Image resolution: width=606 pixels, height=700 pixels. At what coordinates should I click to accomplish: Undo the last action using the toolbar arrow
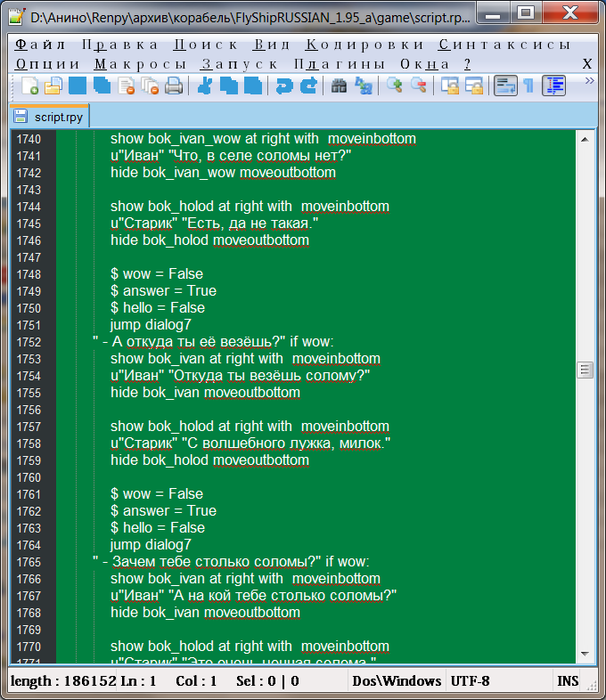point(284,85)
